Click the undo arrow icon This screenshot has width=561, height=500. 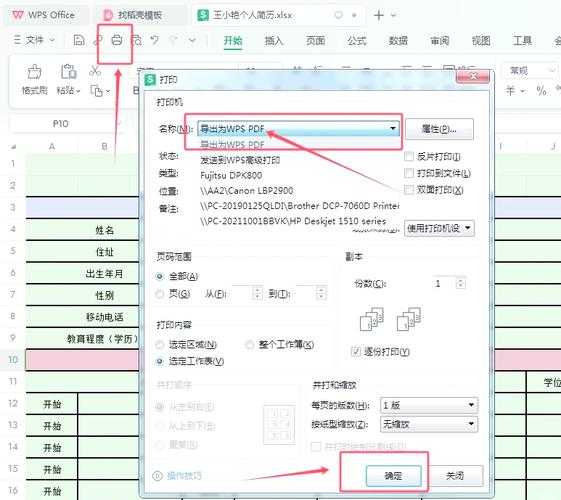click(x=155, y=40)
